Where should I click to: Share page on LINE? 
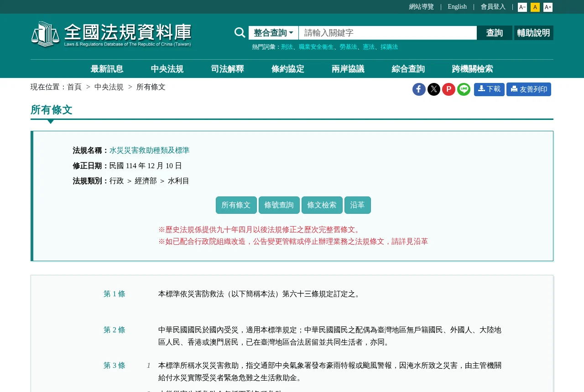pos(464,89)
